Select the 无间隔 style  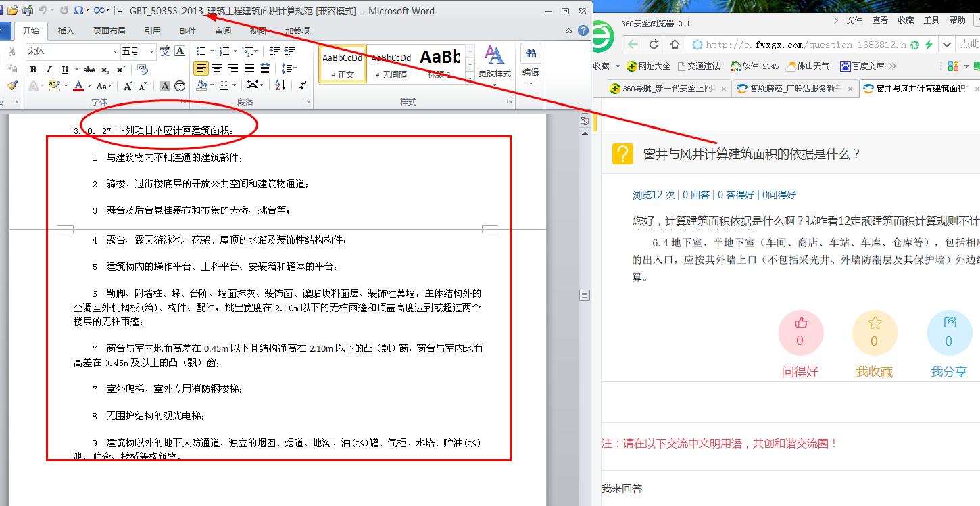391,64
